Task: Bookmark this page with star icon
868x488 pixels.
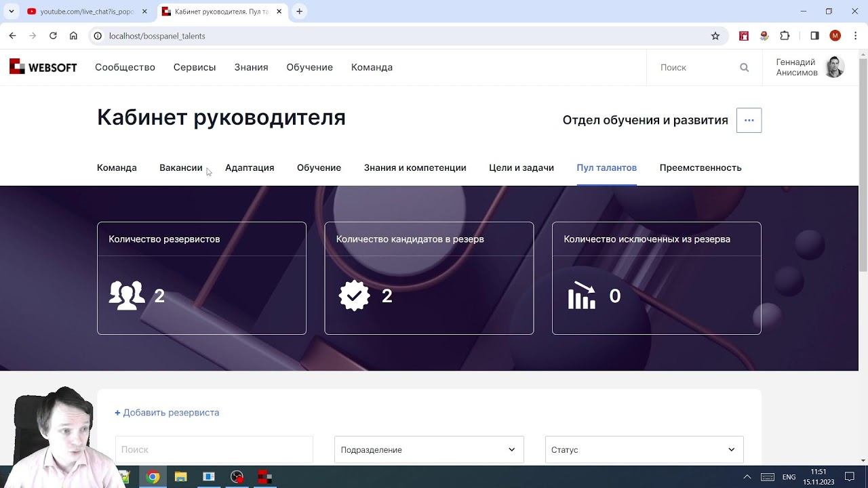Action: click(715, 36)
